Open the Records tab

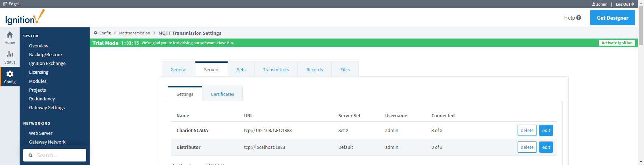tap(314, 70)
